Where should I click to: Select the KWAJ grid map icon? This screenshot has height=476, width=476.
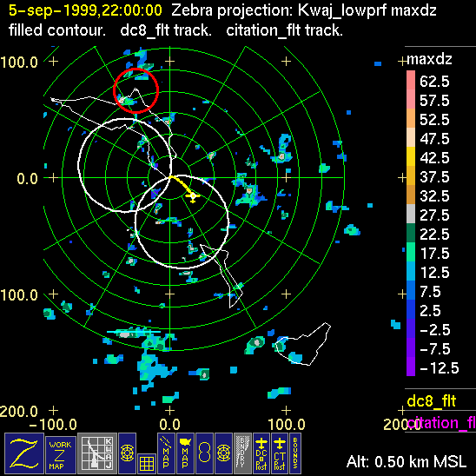(97, 453)
